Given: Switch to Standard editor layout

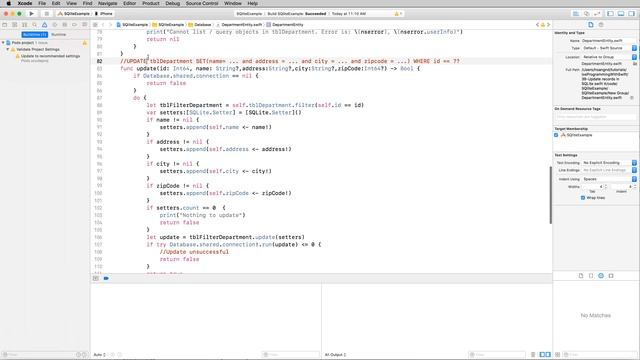Looking at the screenshot, I should [576, 13].
